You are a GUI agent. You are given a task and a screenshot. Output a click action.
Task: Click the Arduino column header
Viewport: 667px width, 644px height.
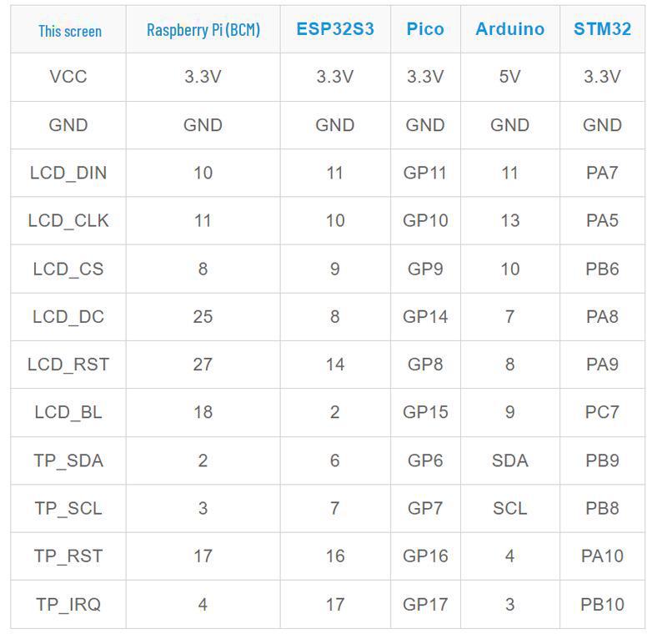click(509, 29)
